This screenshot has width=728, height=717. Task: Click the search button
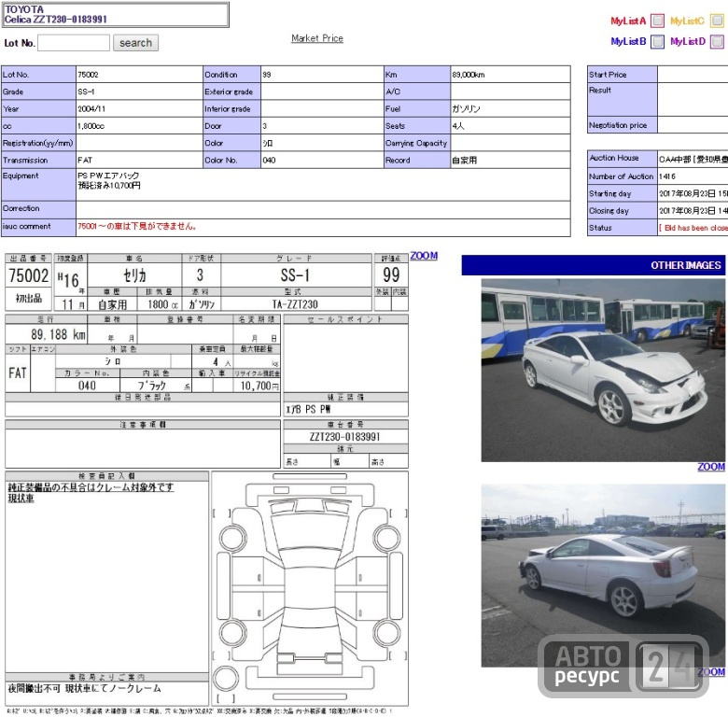point(135,43)
